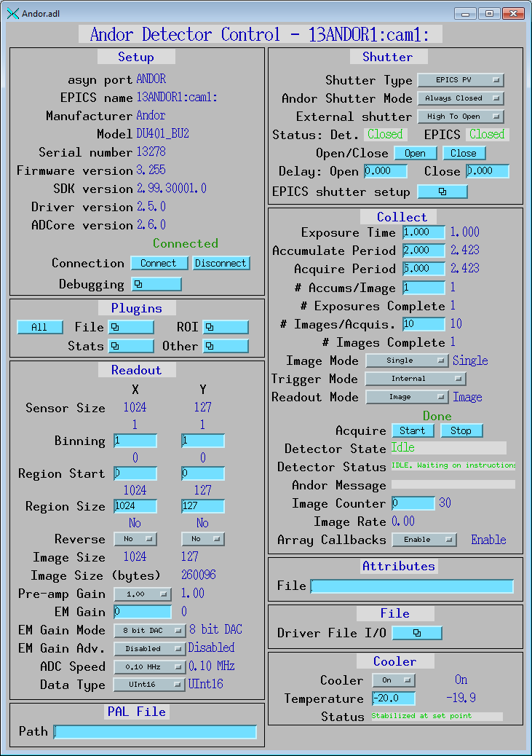The width and height of the screenshot is (532, 756).
Task: Click the Region Start X field
Action: (x=135, y=473)
